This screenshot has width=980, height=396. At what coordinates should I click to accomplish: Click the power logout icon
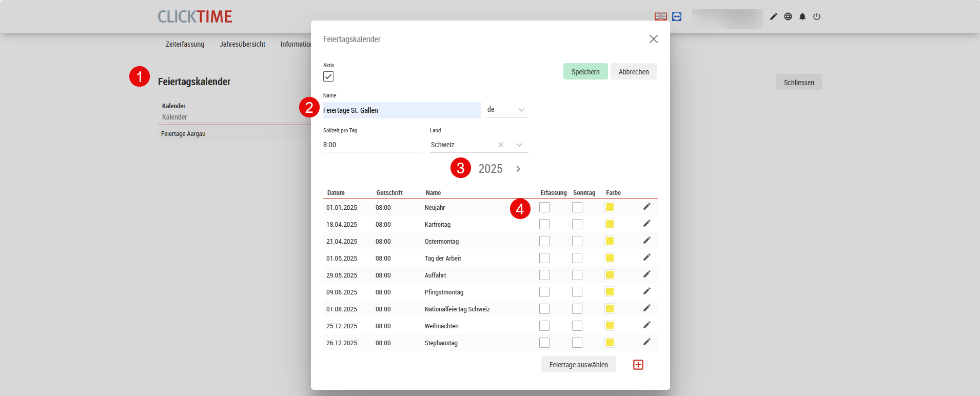point(817,16)
